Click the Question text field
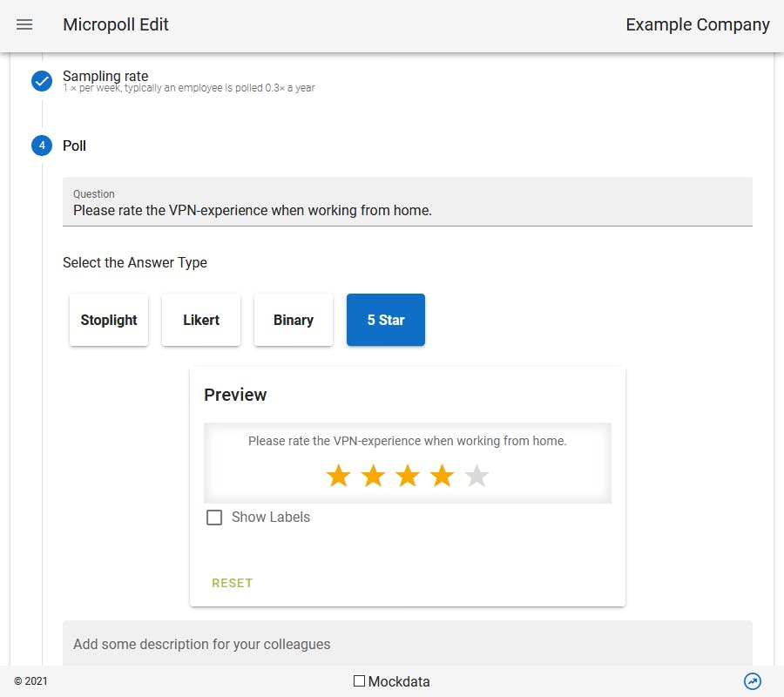This screenshot has height=697, width=784. point(408,210)
